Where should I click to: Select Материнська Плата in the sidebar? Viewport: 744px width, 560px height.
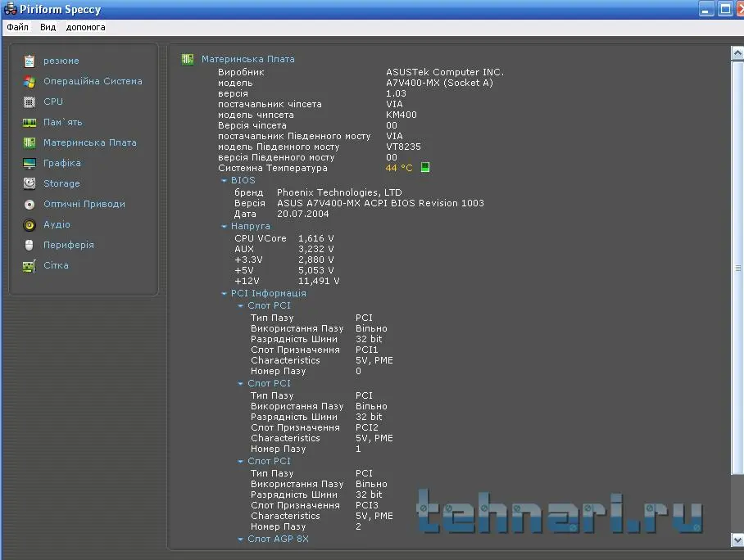[89, 142]
